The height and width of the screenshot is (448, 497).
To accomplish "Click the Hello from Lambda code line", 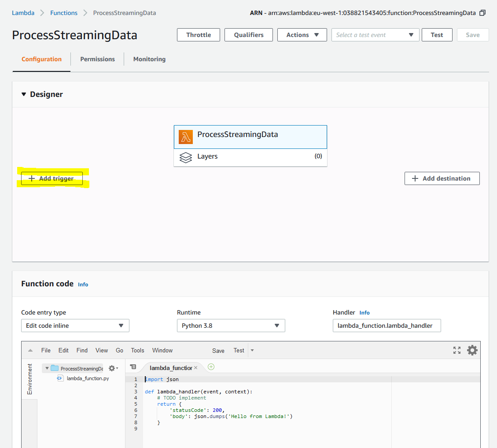I will 231,416.
